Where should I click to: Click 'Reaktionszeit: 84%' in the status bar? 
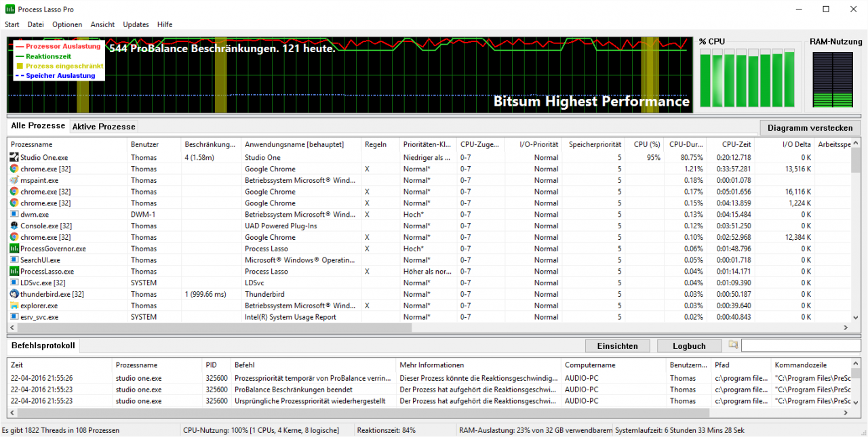point(387,430)
